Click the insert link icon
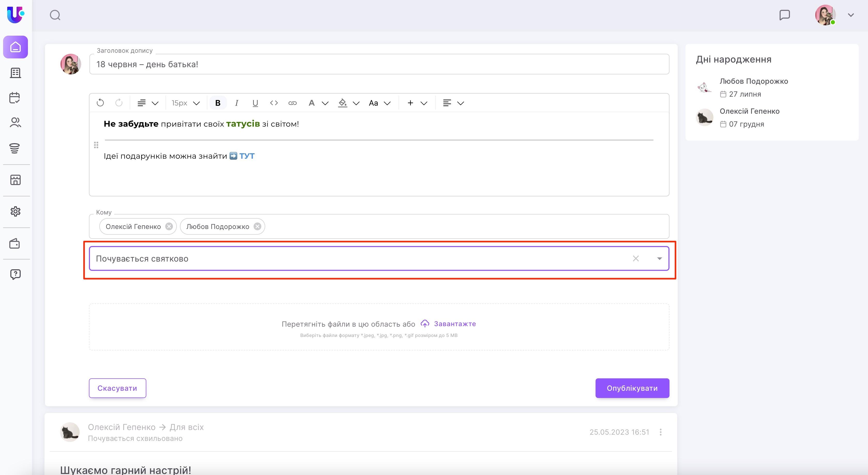Screen dimensions: 868x475 pos(292,103)
